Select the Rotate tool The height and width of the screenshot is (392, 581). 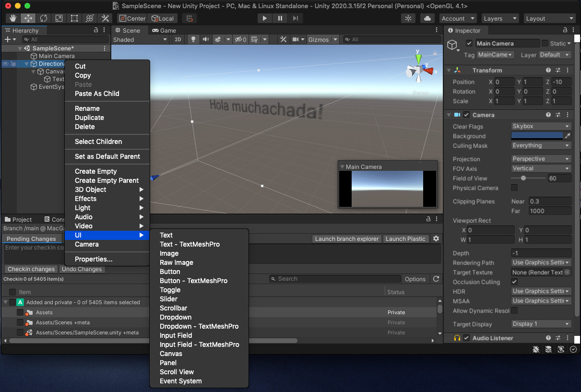[44, 18]
